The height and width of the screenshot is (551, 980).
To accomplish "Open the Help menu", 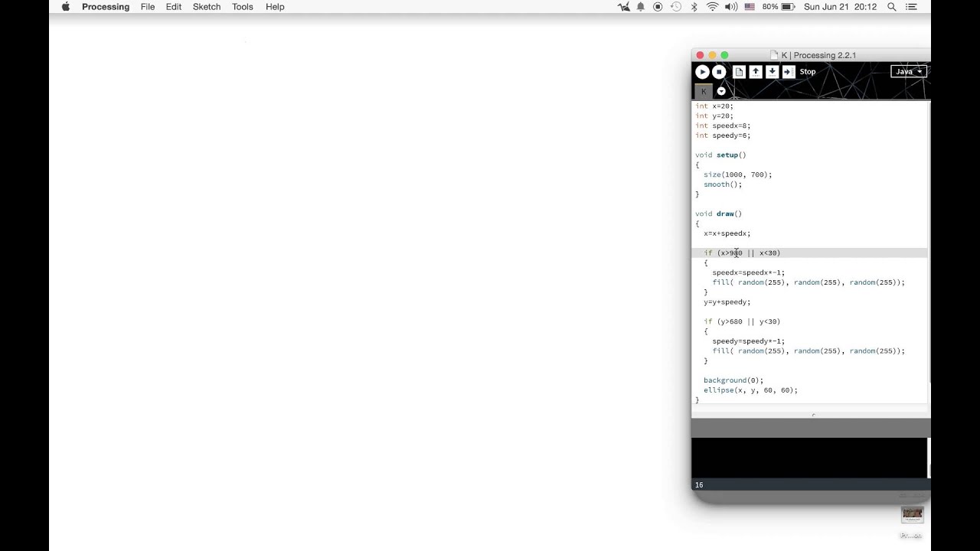I will (275, 7).
